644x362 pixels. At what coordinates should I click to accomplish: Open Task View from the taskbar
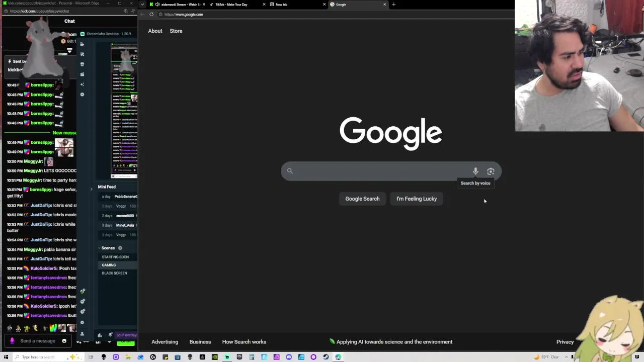(91, 357)
